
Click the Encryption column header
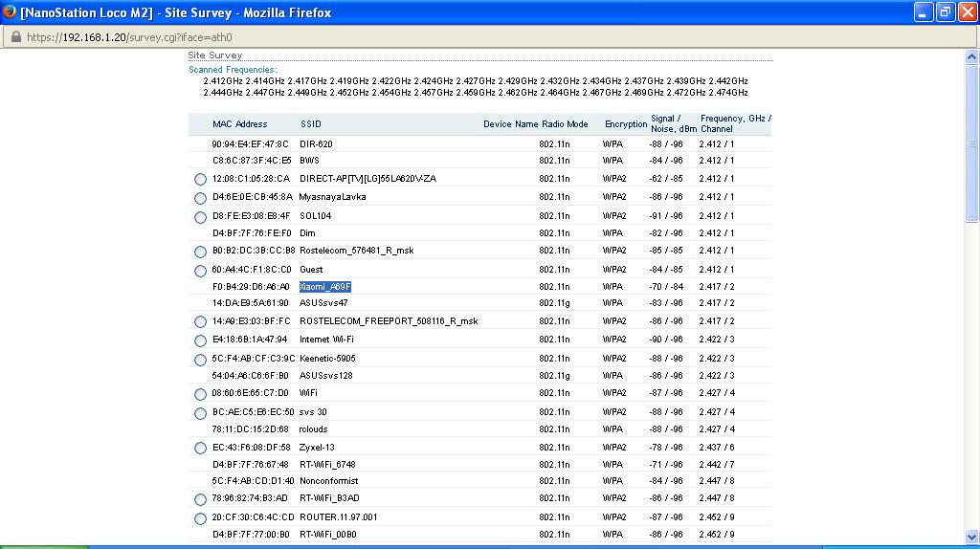[626, 124]
